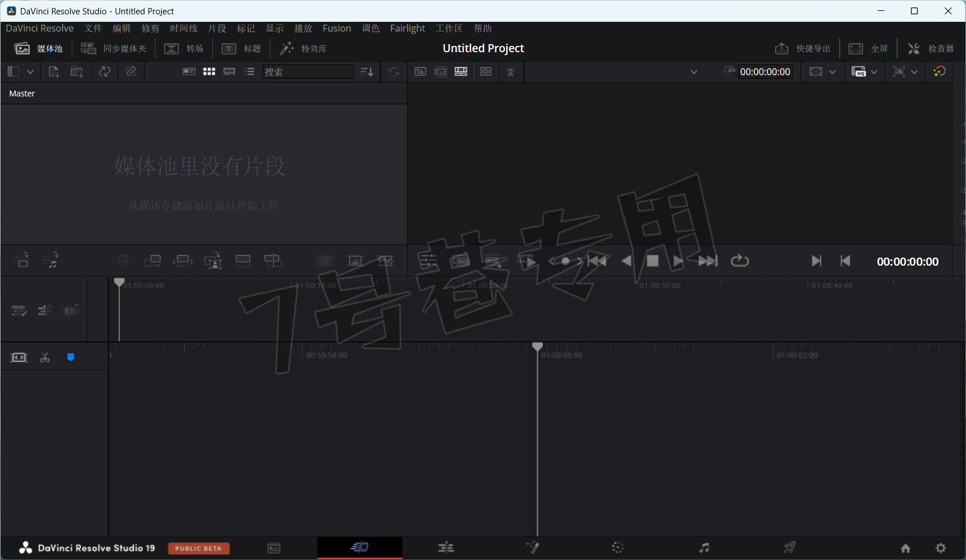This screenshot has width=966, height=560.
Task: Click Play Reverse button
Action: tap(626, 261)
